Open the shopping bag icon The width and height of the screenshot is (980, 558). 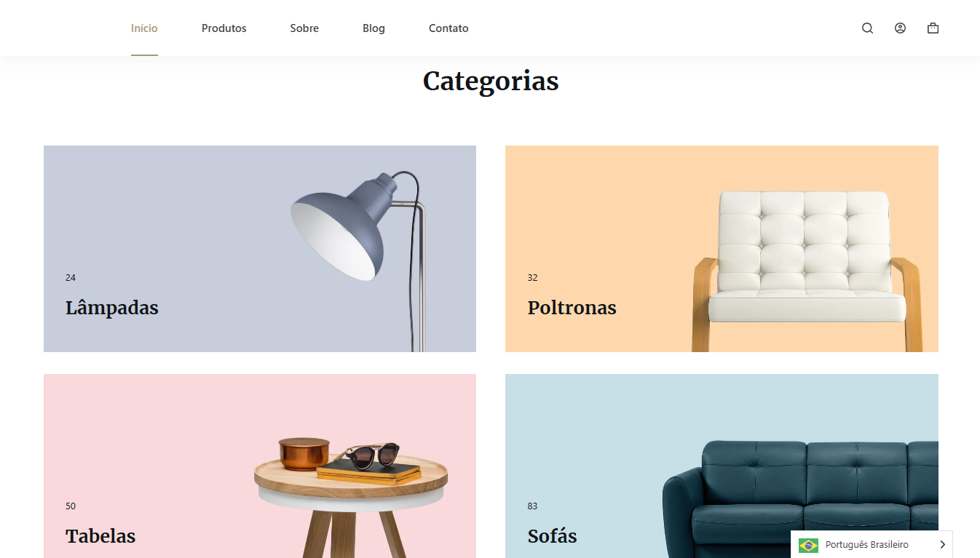tap(933, 28)
